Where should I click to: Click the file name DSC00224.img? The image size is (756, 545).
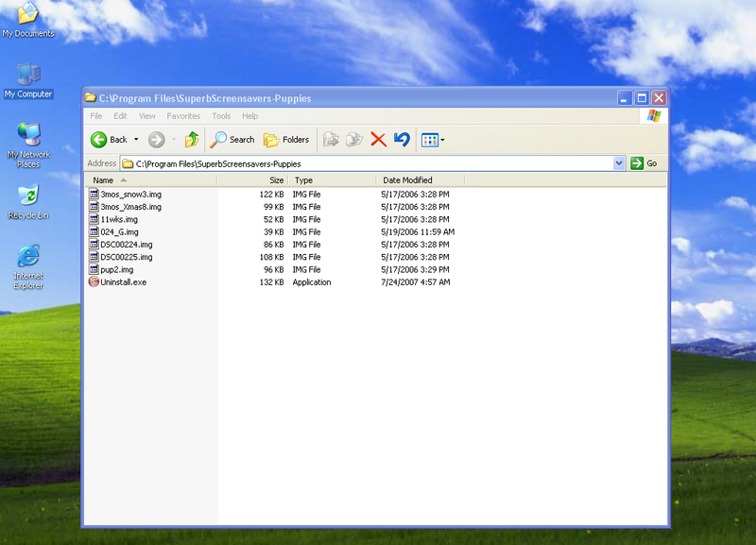(127, 245)
